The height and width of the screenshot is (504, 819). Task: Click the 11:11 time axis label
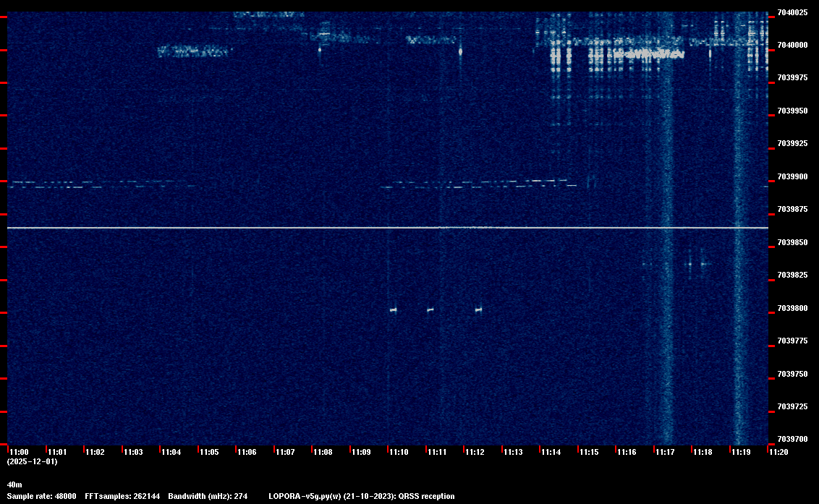pyautogui.click(x=437, y=452)
